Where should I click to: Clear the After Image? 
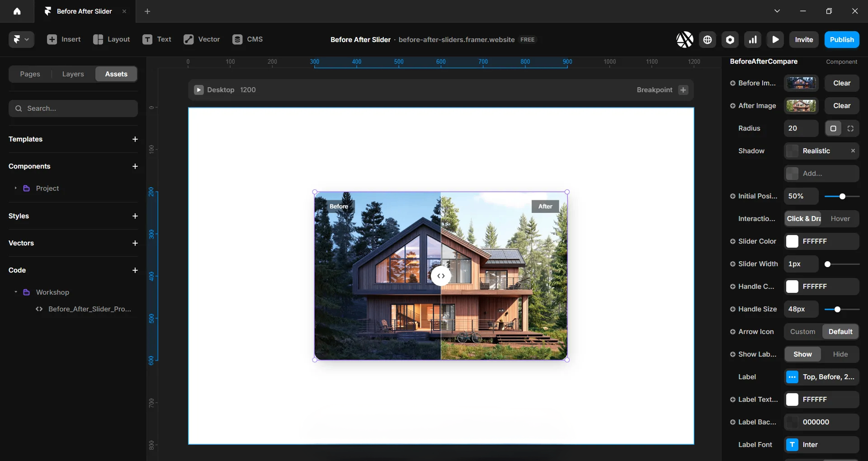tap(841, 106)
